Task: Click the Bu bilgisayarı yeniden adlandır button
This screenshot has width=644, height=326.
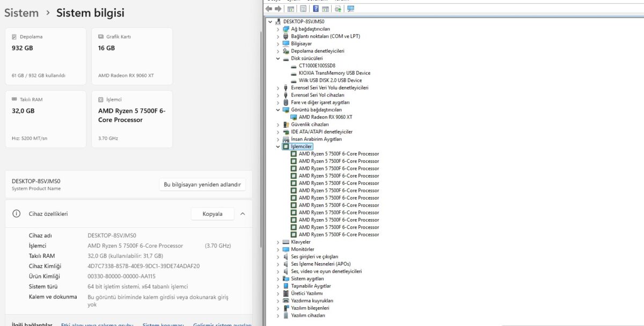Action: pyautogui.click(x=203, y=185)
